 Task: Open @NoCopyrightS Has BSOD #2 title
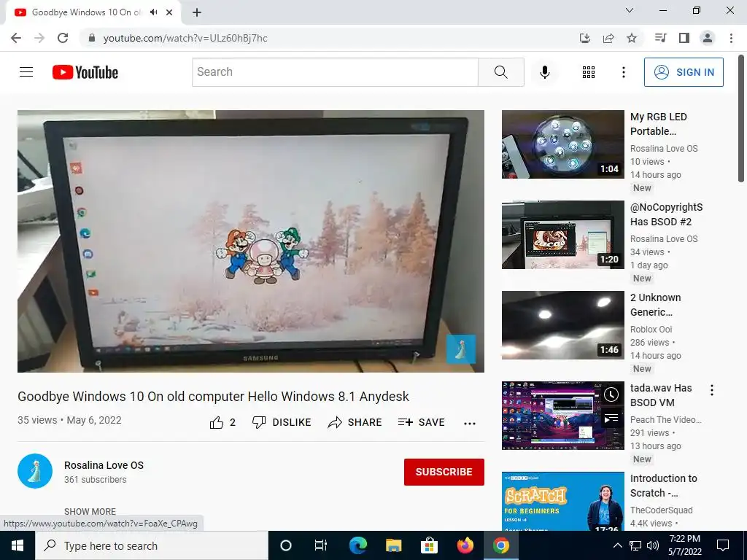(666, 214)
